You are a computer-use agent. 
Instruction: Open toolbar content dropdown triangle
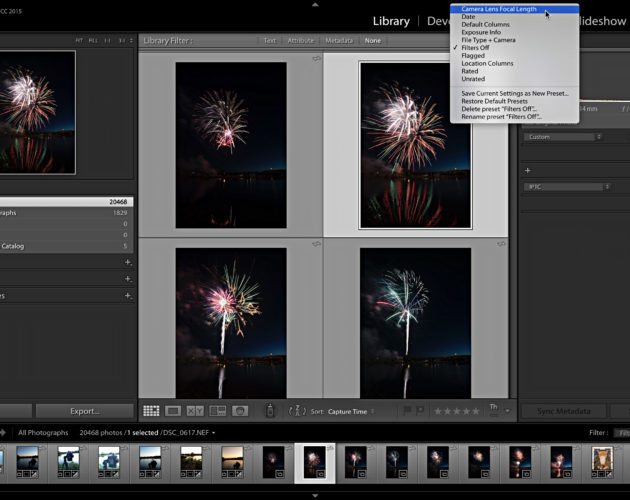(507, 411)
